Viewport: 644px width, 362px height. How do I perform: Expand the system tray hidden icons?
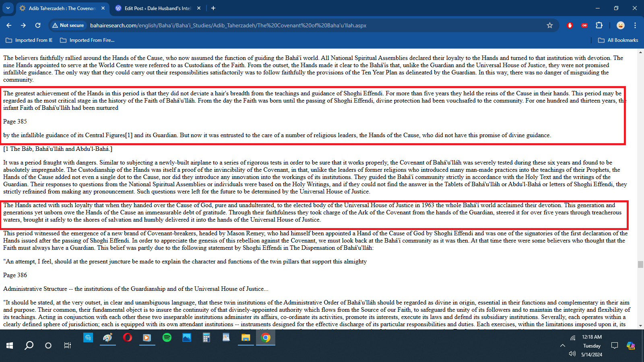click(x=562, y=346)
